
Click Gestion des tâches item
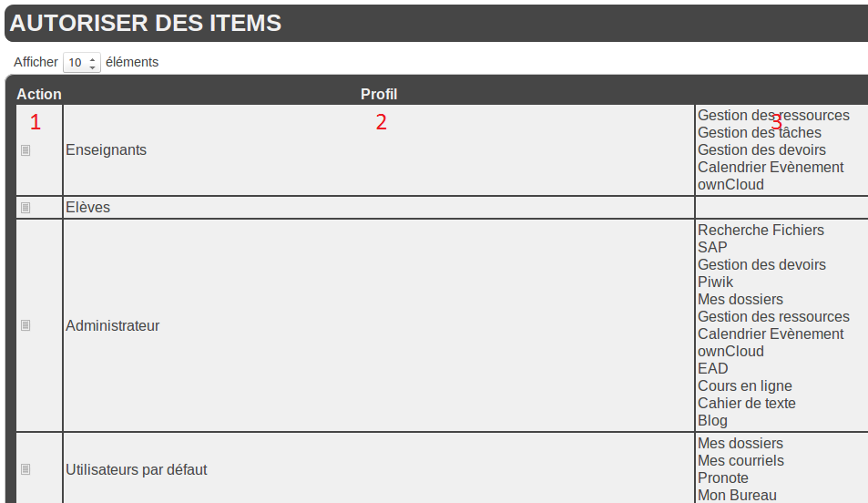[x=759, y=133]
